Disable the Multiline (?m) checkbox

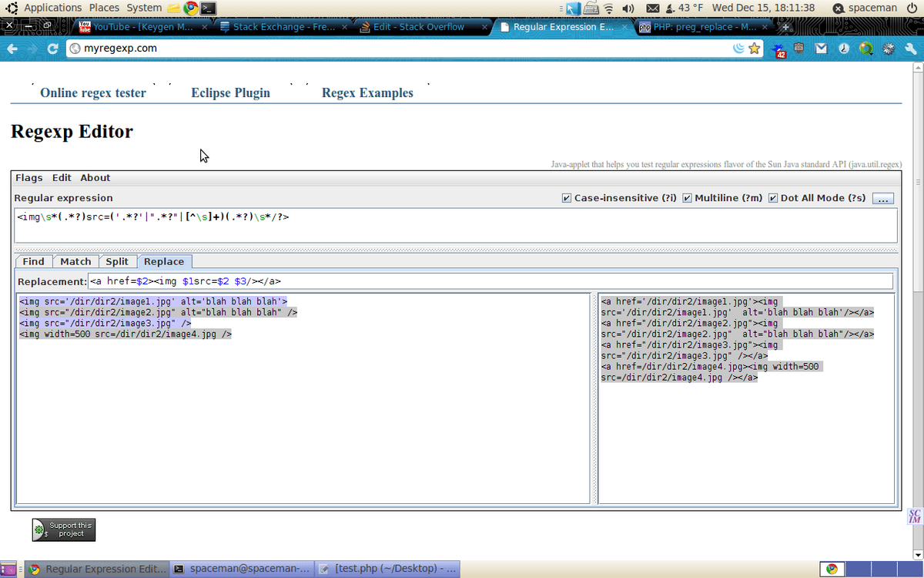click(687, 198)
